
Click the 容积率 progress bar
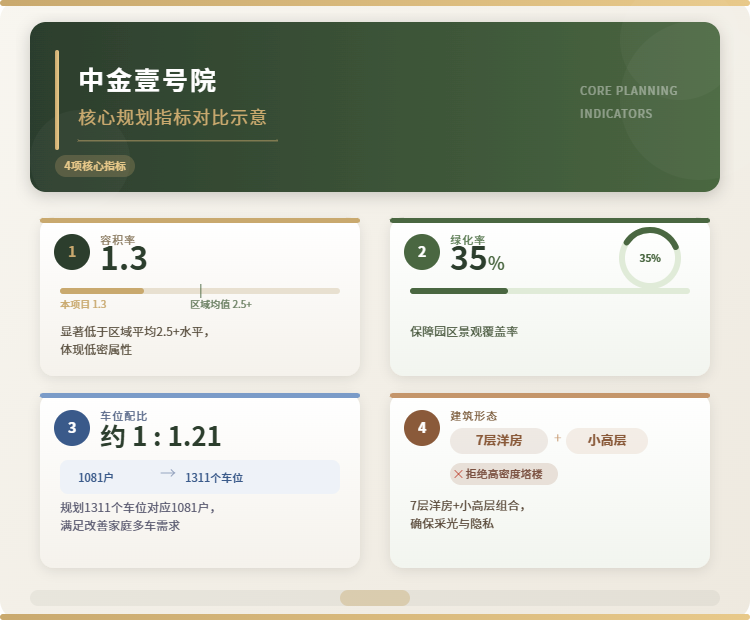pyautogui.click(x=200, y=291)
